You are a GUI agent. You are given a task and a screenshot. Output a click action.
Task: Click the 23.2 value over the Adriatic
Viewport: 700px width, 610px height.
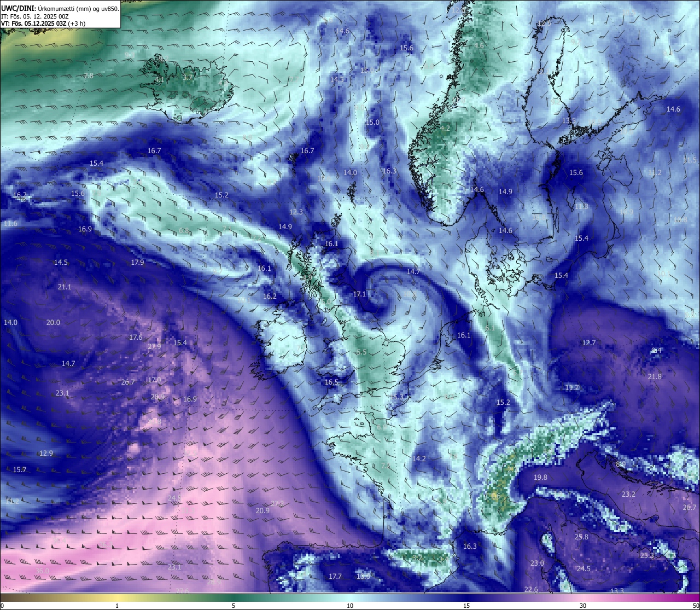(629, 495)
